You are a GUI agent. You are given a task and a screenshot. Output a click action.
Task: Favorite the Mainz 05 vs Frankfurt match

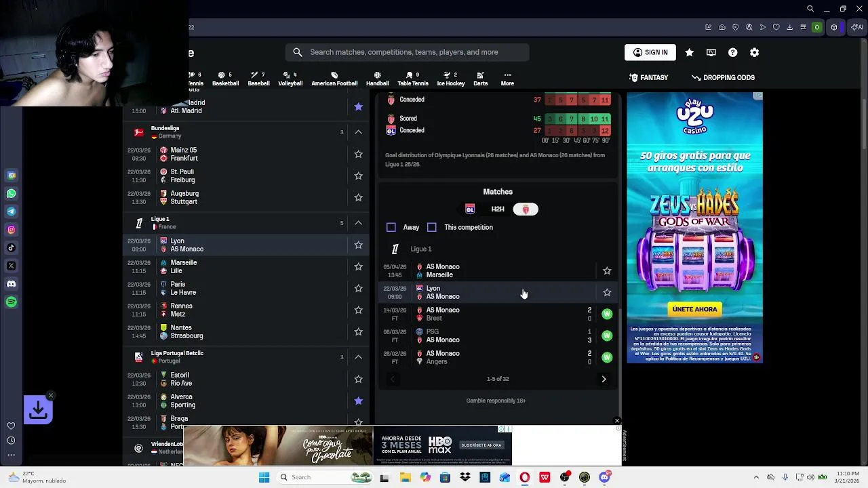(358, 154)
